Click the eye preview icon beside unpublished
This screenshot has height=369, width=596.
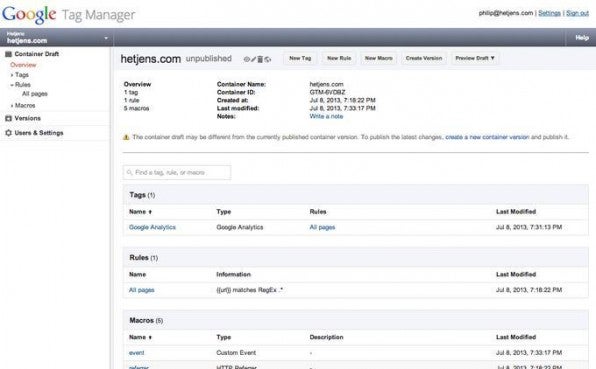point(246,59)
